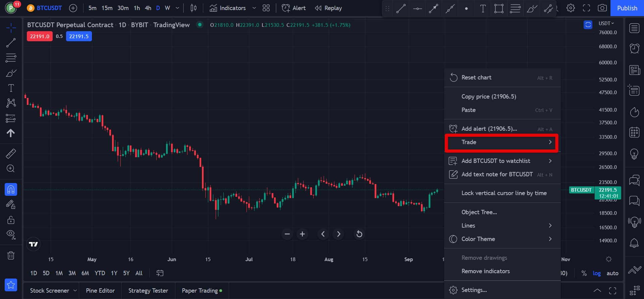Toggle hide all drawings eye icon
The image size is (644, 299).
click(11, 235)
